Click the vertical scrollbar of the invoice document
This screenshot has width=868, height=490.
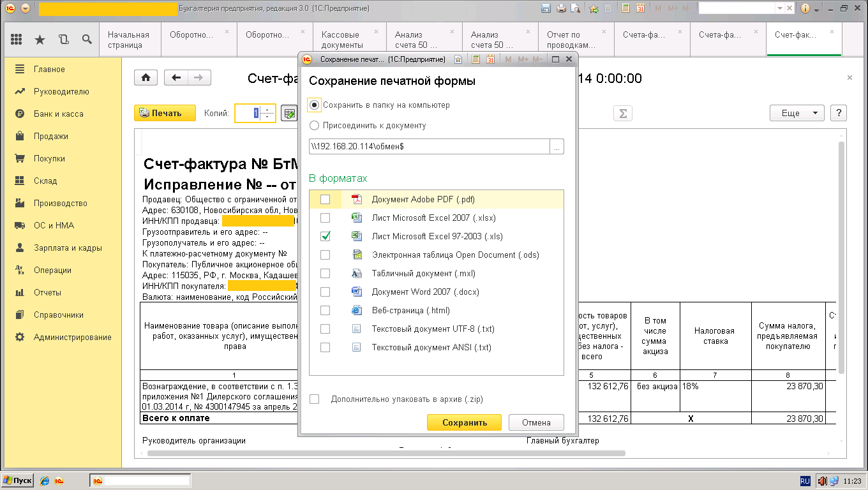tap(842, 258)
